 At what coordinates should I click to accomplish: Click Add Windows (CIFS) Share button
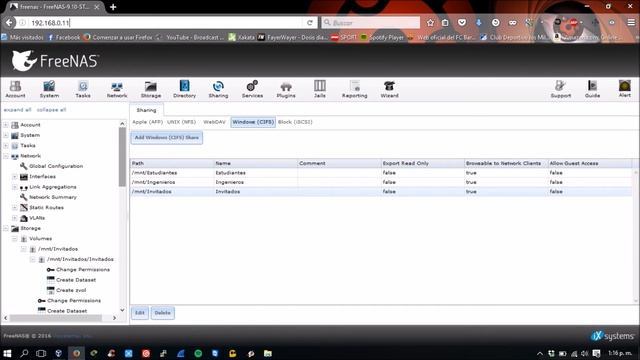coord(167,138)
